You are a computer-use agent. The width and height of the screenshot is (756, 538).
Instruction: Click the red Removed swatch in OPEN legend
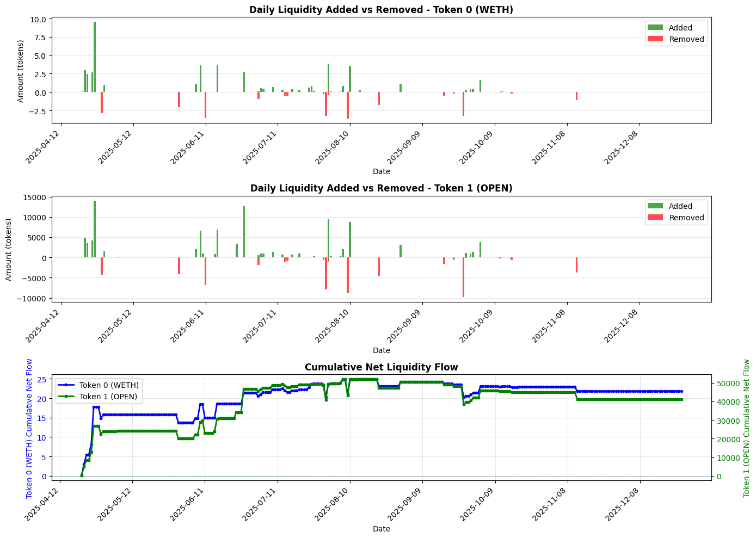point(655,218)
